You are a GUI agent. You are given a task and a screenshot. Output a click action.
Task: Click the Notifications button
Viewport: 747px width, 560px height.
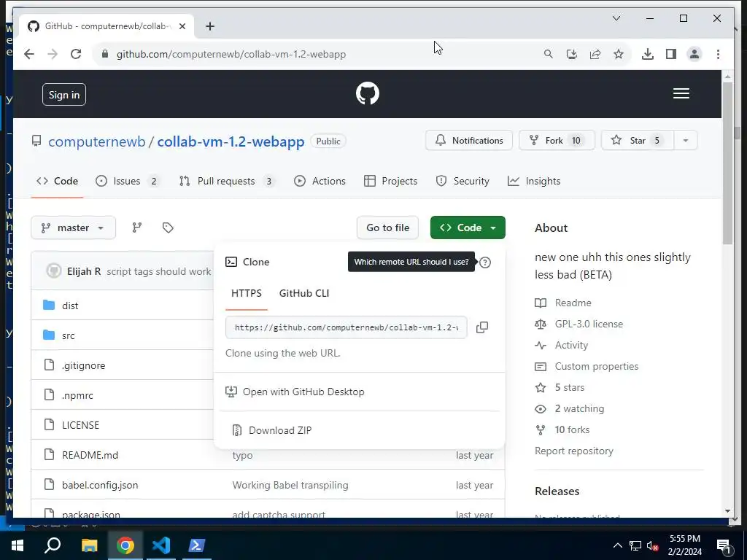[x=469, y=141]
